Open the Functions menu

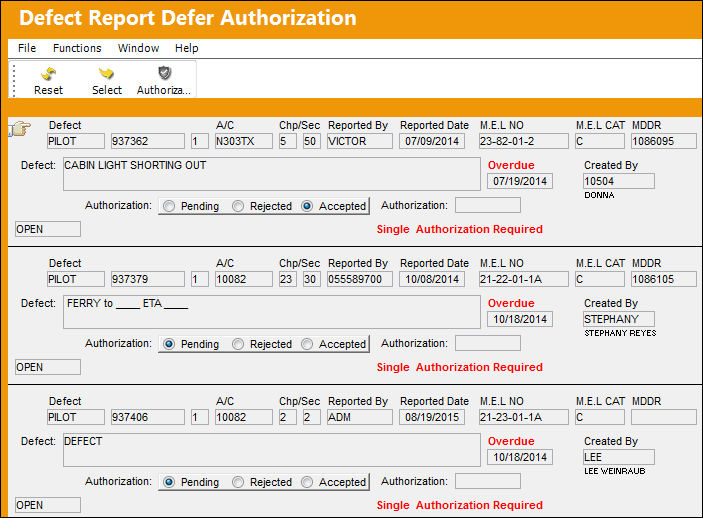click(x=77, y=48)
